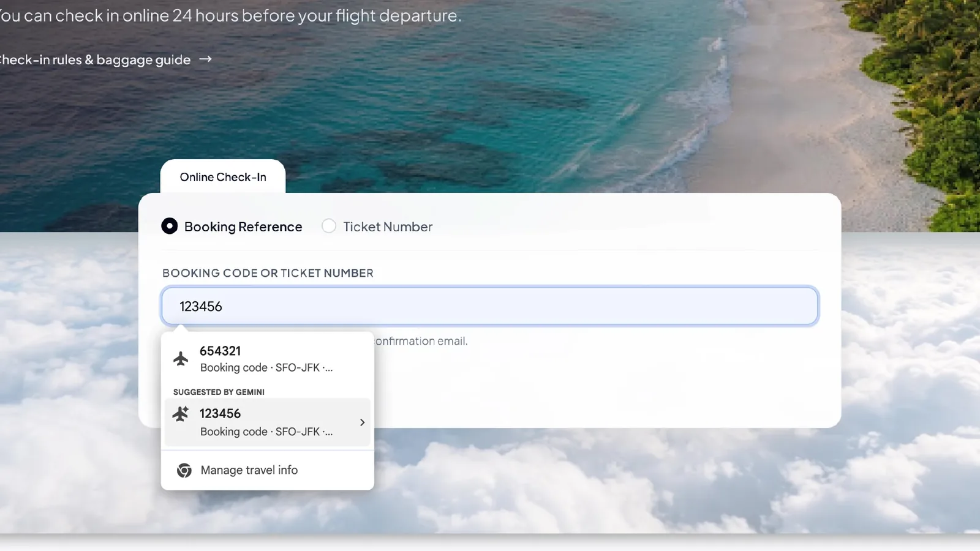
Task: Click the airplane icon beside 654321 suggestion
Action: [x=181, y=359]
